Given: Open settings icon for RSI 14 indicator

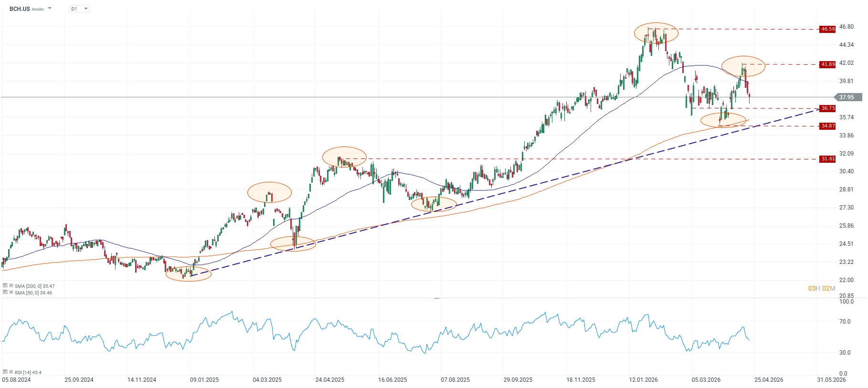Looking at the screenshot, I should pos(5,372).
